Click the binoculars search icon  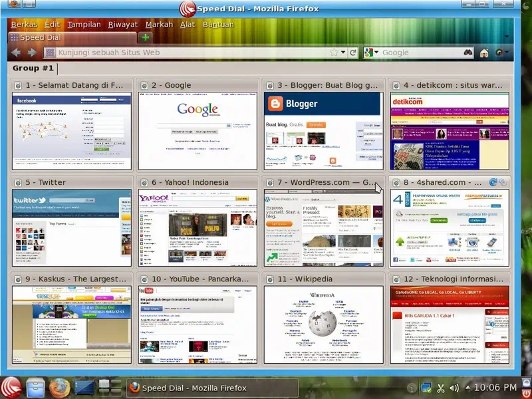coord(468,53)
